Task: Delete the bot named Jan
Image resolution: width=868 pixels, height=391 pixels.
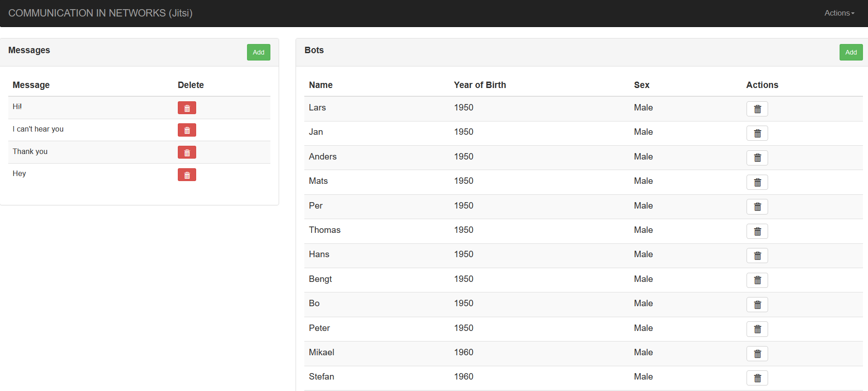Action: tap(757, 133)
